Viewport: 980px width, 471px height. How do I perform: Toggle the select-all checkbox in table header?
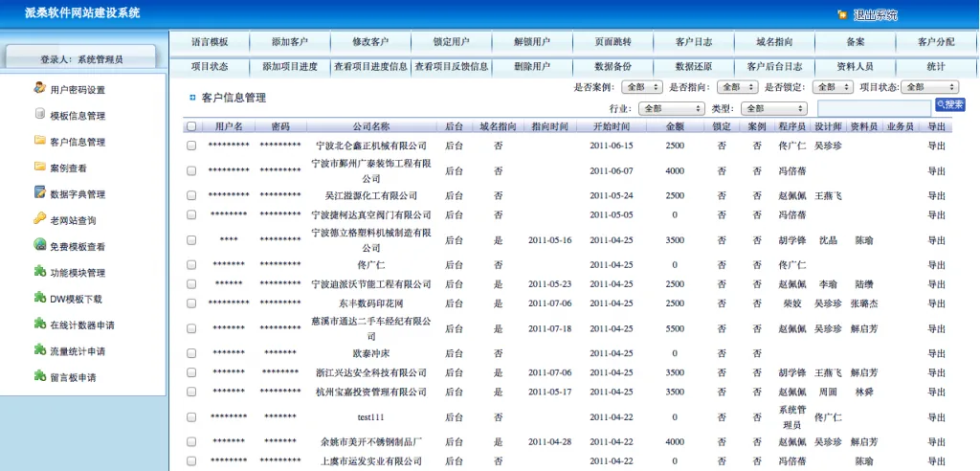[191, 127]
